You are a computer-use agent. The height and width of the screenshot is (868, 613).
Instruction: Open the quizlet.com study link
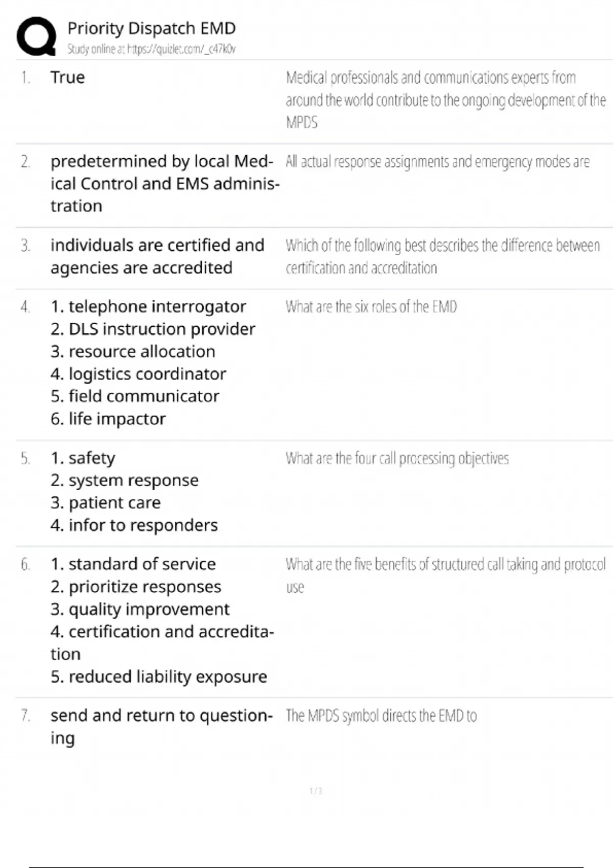pos(152,50)
